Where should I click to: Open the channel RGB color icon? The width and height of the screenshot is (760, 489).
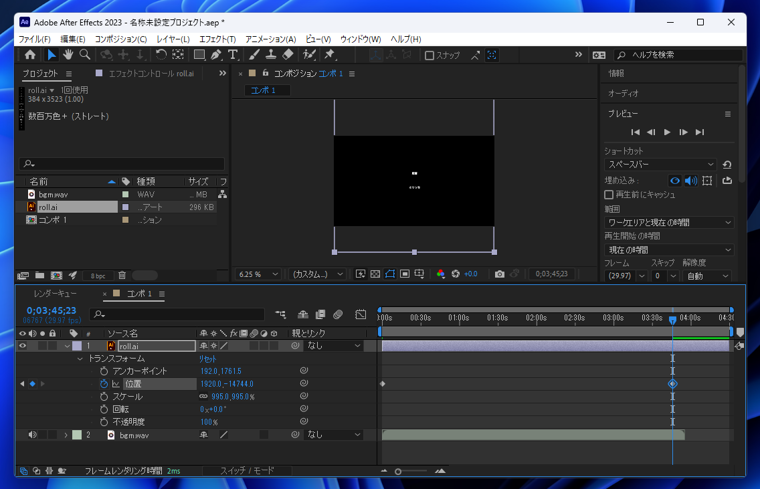(440, 274)
